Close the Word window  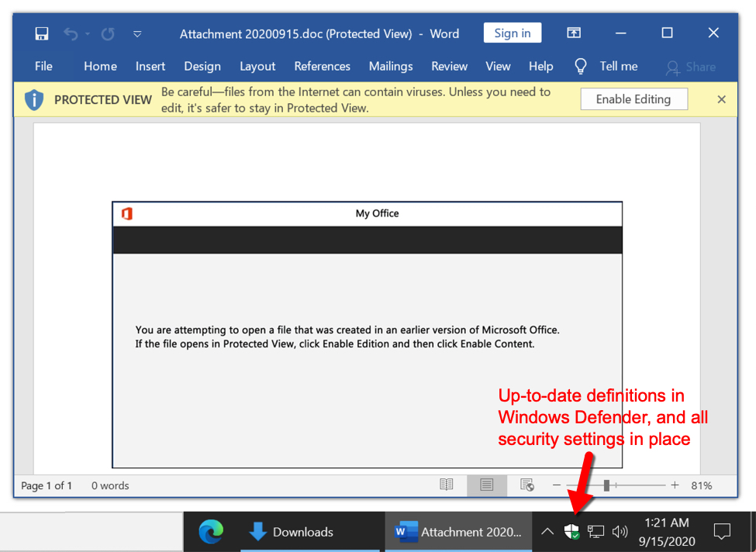(x=713, y=33)
